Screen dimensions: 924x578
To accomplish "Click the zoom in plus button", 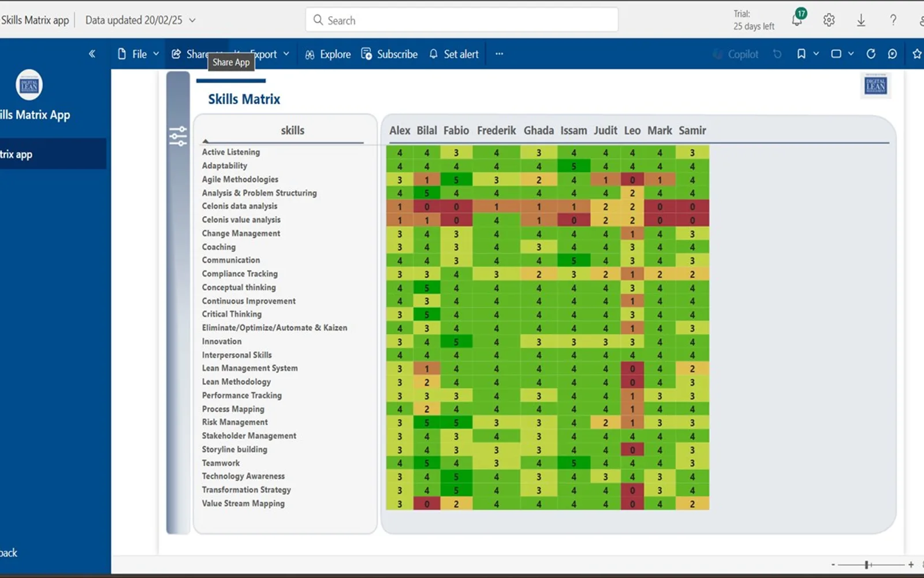I will 911,565.
